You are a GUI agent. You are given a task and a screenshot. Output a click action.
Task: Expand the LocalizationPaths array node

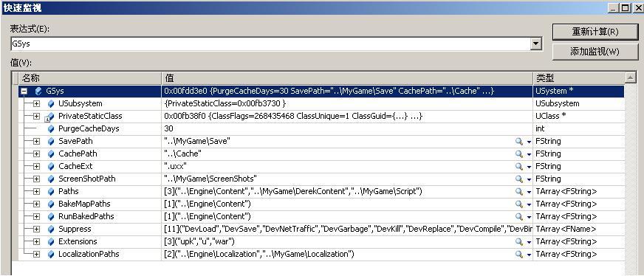pos(36,255)
